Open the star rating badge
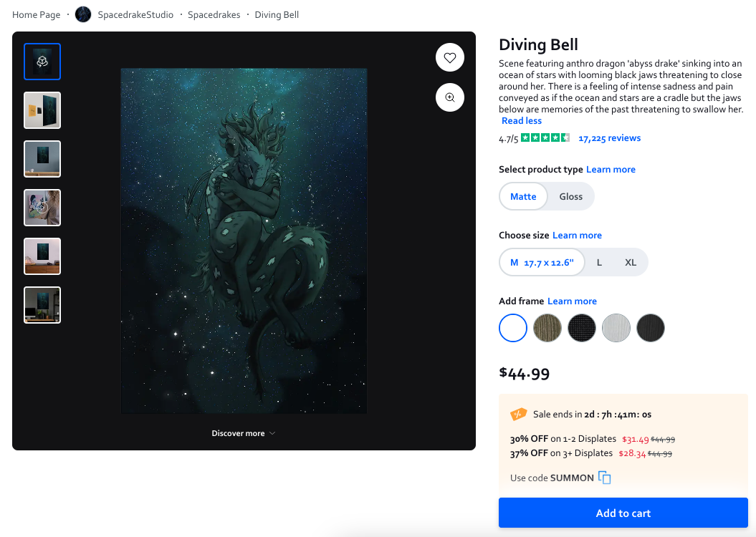Screen dimensions: 756x537 tap(545, 137)
